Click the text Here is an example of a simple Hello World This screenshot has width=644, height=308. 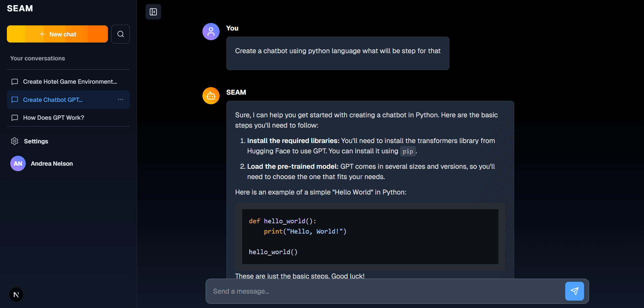click(x=321, y=192)
